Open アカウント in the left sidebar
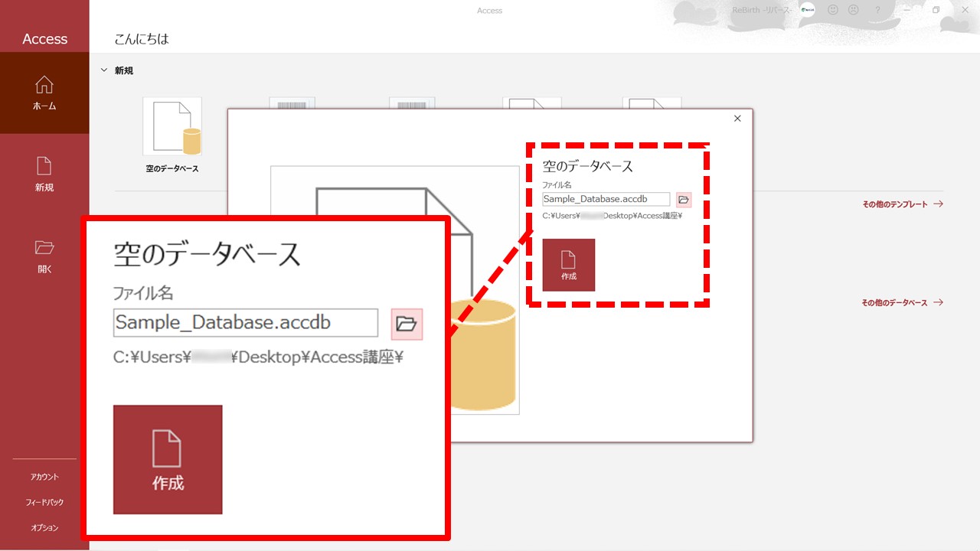This screenshot has height=551, width=980. 44,477
